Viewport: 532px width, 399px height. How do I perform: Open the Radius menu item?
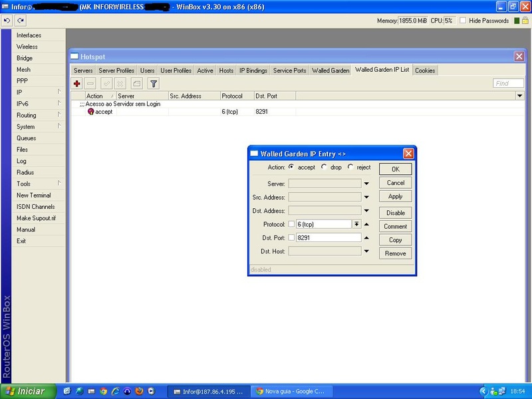point(25,172)
